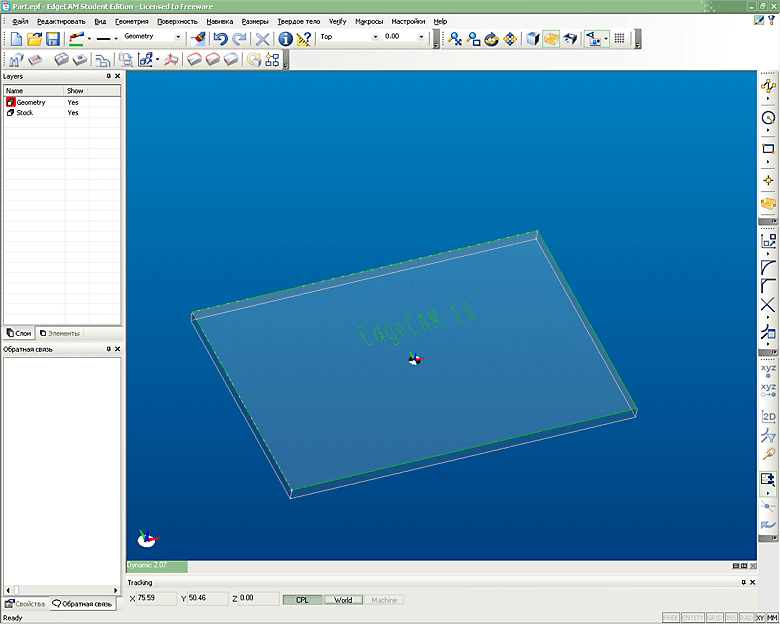Expand the line style dropdown arrow
Image resolution: width=780 pixels, height=624 pixels.
pos(116,39)
